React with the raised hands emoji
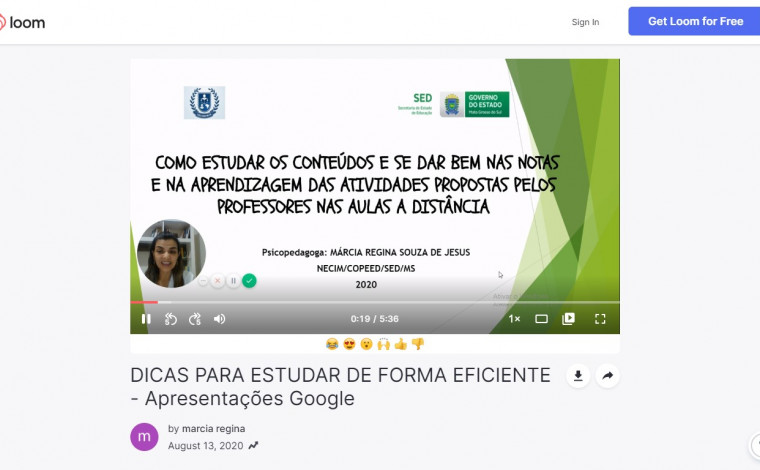 pos(383,344)
